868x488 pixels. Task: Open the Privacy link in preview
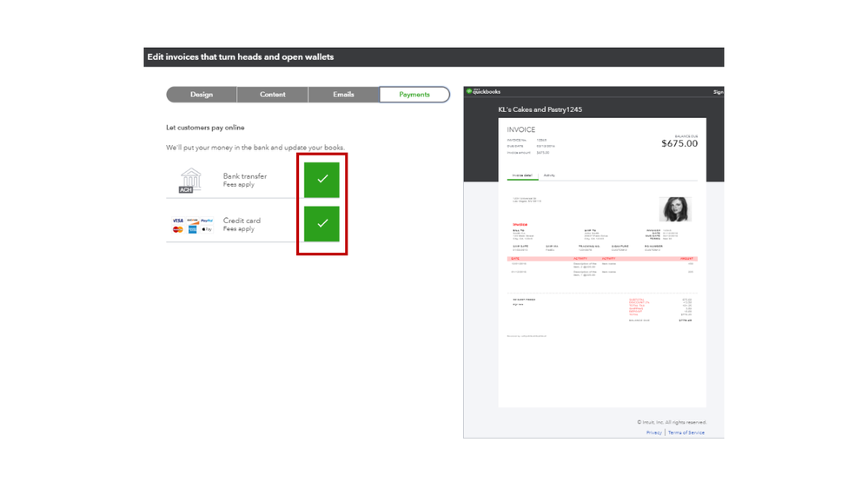(x=653, y=432)
